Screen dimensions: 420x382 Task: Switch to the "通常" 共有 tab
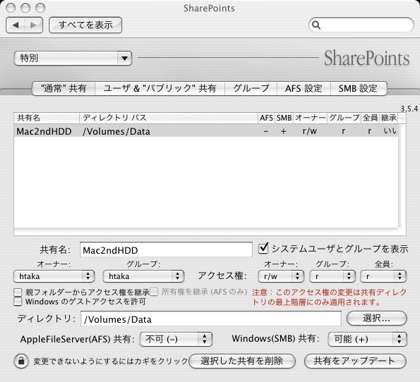pos(64,88)
